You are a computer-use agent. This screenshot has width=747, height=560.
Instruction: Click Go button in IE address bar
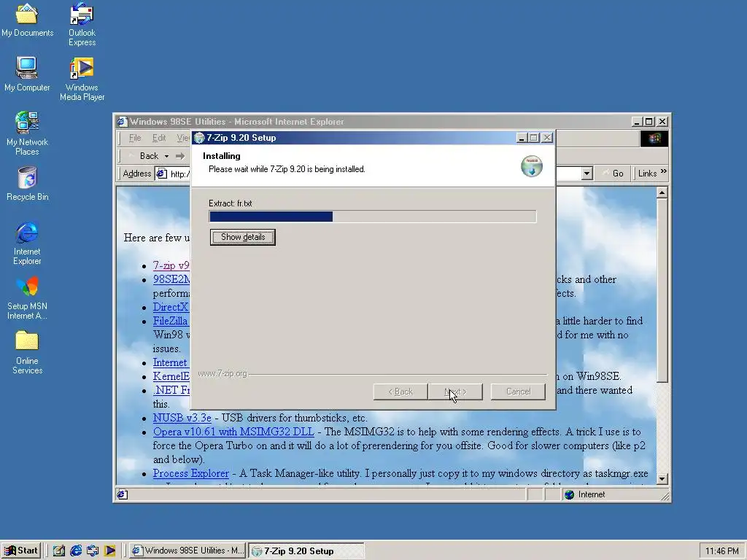coord(613,174)
